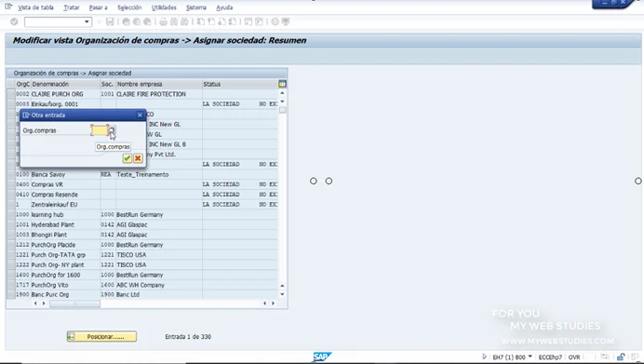Confirm the Otra entrada dialog with green check
644x364 pixels.
pyautogui.click(x=127, y=158)
